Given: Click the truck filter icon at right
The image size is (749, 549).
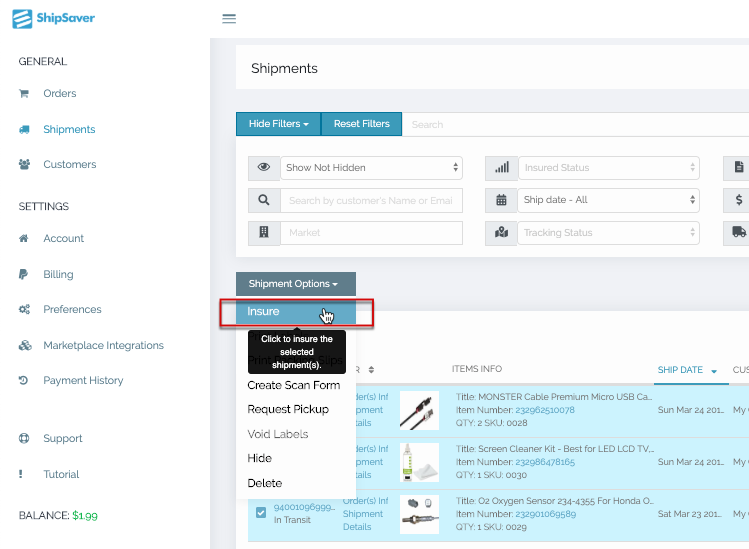Looking at the screenshot, I should pyautogui.click(x=738, y=233).
